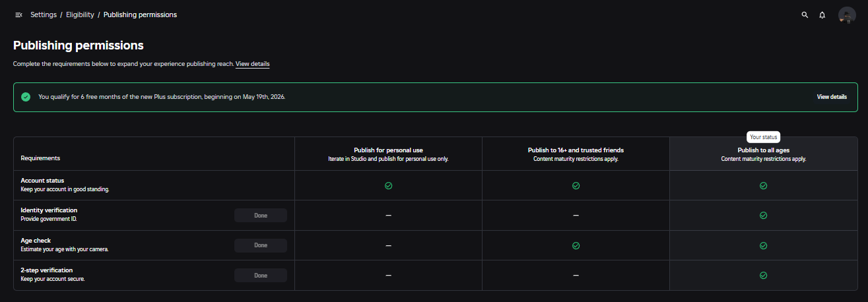
Task: Open the notifications bell
Action: pyautogui.click(x=822, y=15)
